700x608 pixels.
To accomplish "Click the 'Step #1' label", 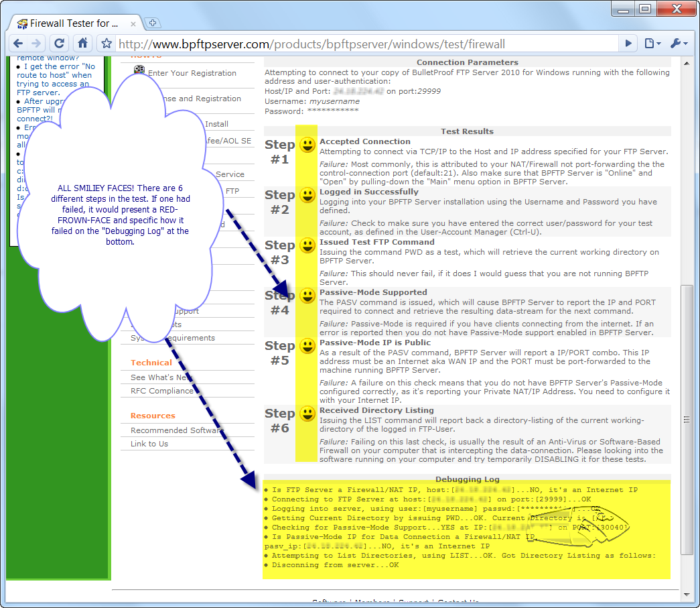I will coord(279,152).
